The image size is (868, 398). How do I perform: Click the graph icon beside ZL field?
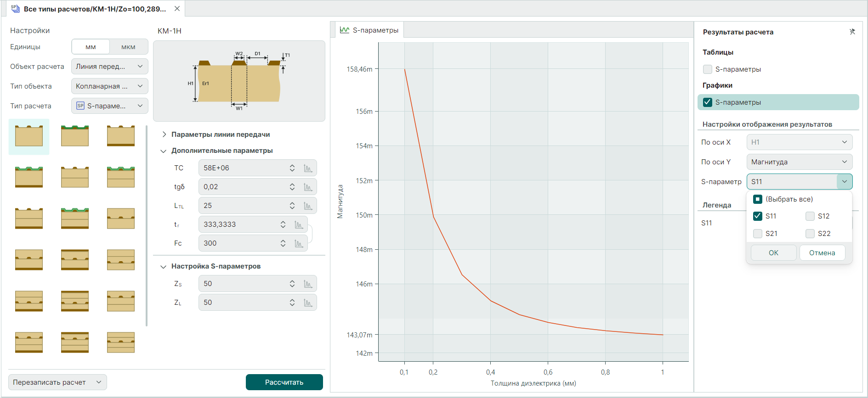308,303
